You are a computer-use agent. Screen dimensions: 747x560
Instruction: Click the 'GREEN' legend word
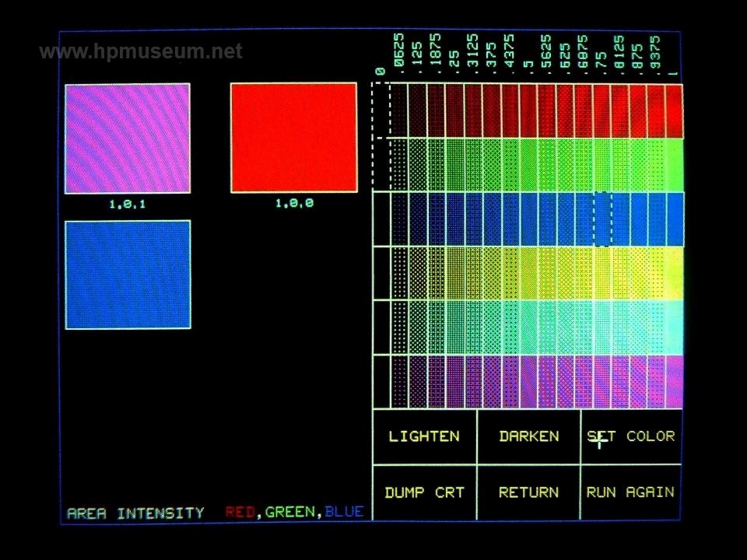[x=289, y=513]
